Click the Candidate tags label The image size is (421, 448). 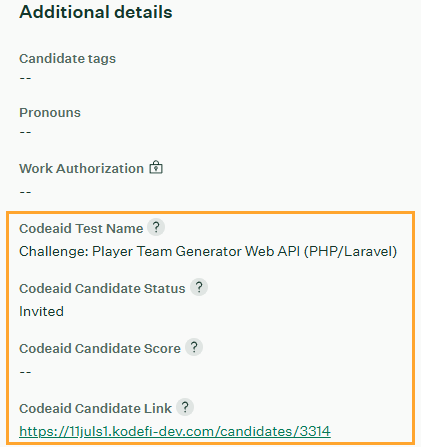[x=68, y=59]
